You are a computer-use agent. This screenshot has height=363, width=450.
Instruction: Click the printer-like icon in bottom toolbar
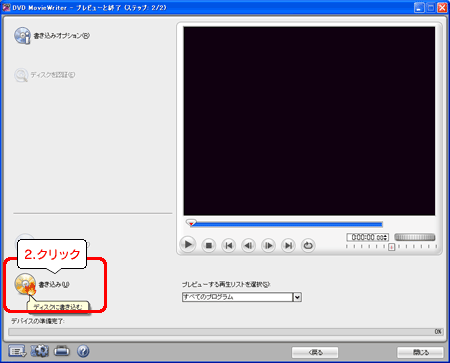(62, 351)
